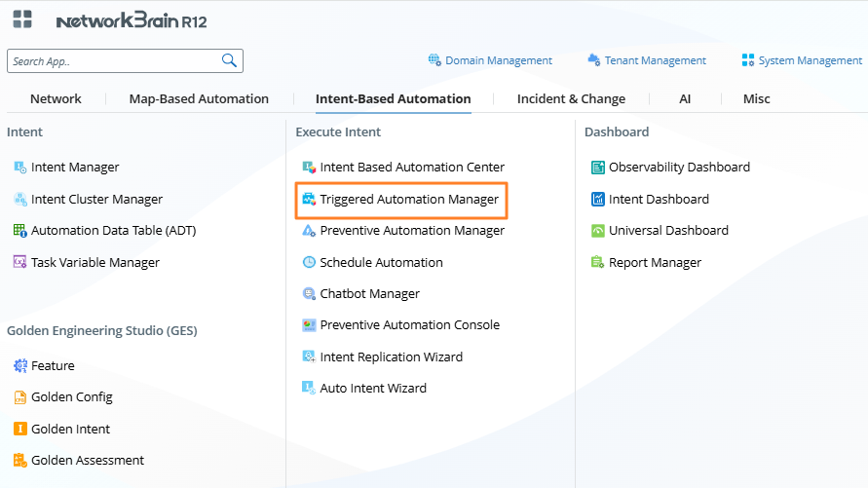The height and width of the screenshot is (488, 868).
Task: Click the Golden Config icon
Action: [x=19, y=397]
